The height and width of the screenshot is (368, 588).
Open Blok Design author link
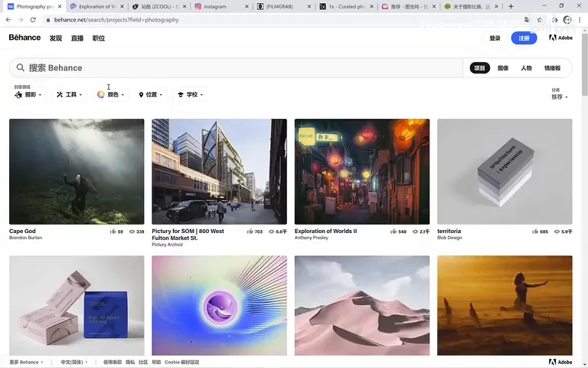(449, 238)
